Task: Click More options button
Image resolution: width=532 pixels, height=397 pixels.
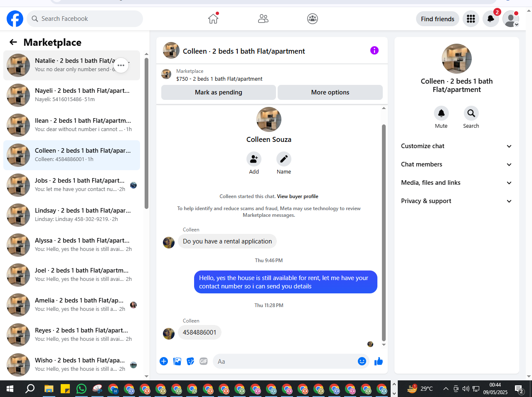Action: 330,92
